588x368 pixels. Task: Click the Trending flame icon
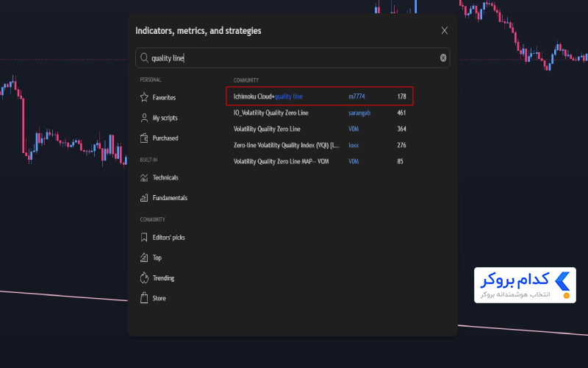pyautogui.click(x=144, y=278)
